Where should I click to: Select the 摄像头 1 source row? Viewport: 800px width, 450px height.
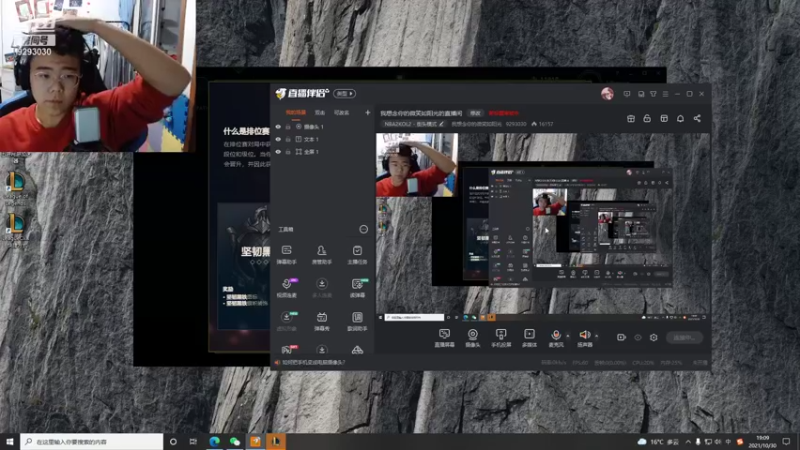[x=322, y=127]
